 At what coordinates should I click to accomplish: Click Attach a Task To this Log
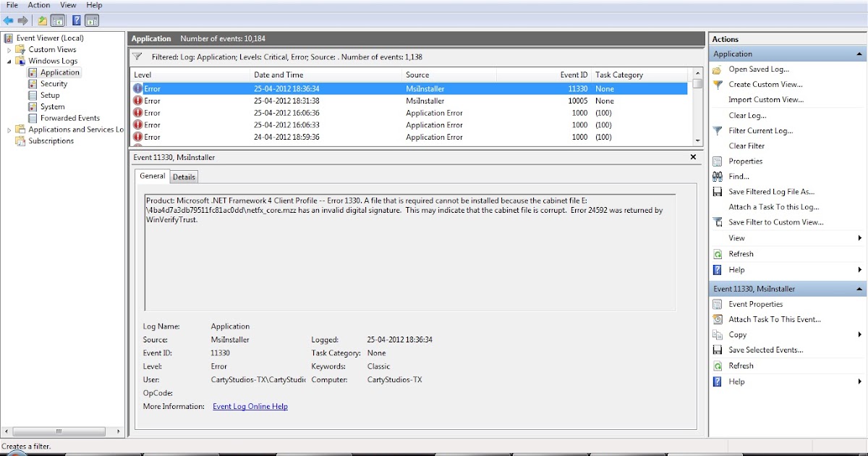click(x=773, y=207)
